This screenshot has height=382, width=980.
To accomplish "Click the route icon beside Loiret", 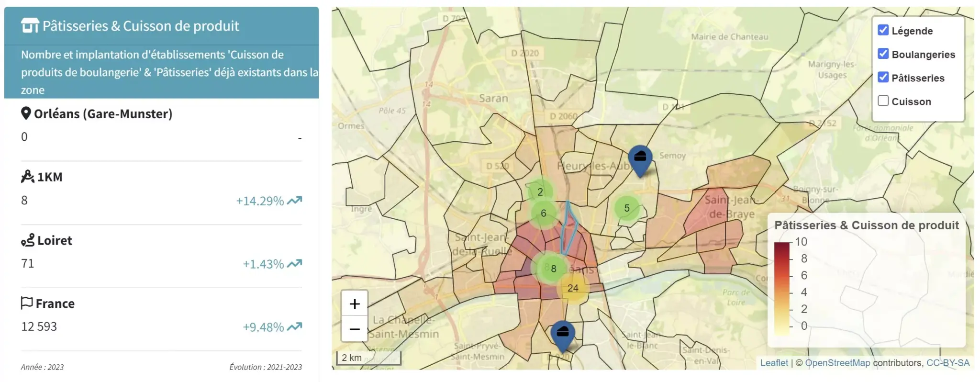I will 27,240.
